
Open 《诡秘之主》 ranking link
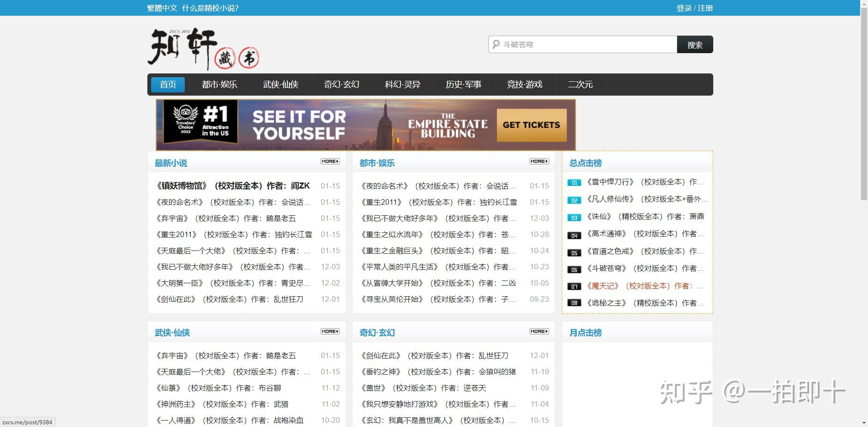[645, 303]
